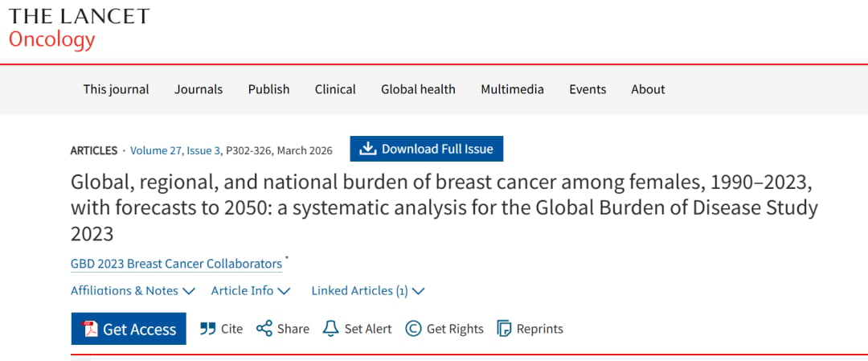Expand the Article Info chevron
This screenshot has height=361, width=868.
pyautogui.click(x=284, y=291)
